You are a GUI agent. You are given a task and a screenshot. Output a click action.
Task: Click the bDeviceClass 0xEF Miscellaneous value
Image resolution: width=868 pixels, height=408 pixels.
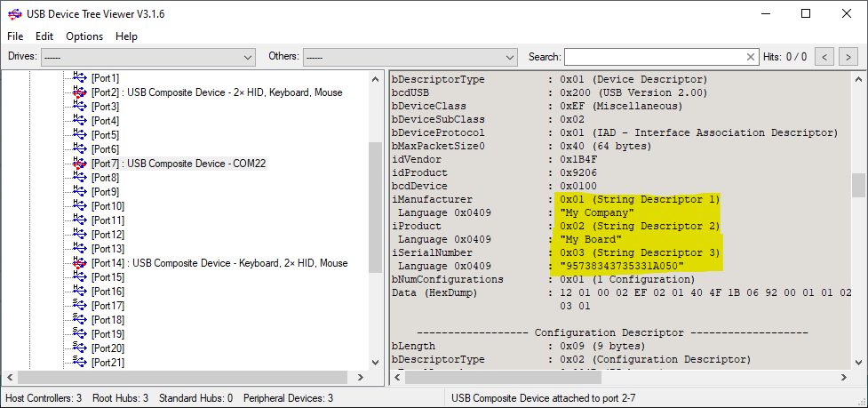[x=621, y=106]
